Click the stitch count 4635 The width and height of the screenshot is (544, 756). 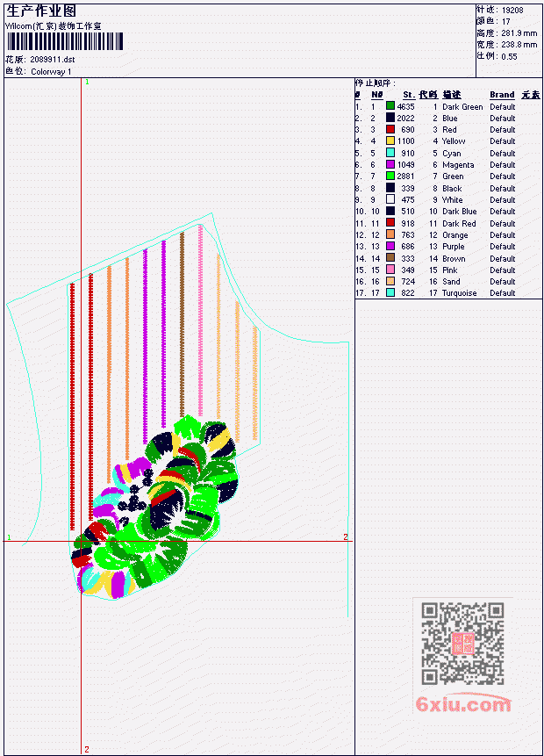pos(405,106)
